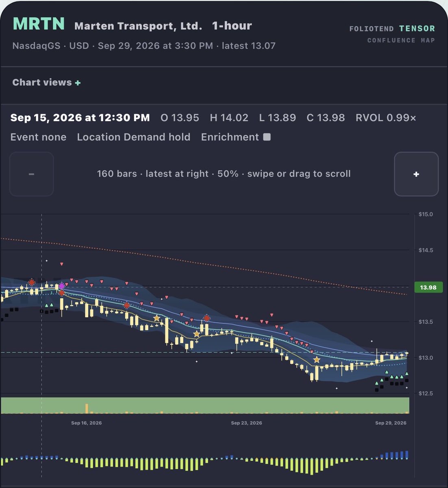
Task: Tap the Event none label
Action: click(38, 137)
